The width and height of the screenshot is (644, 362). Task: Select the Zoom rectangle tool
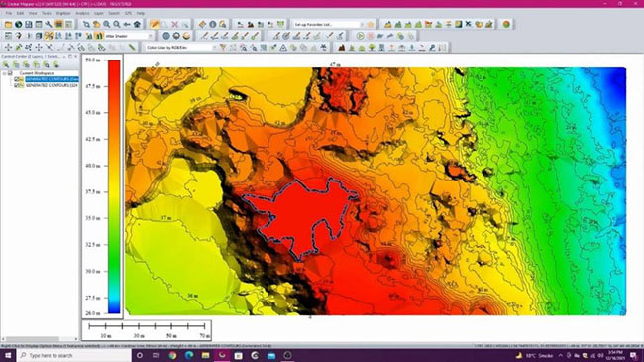pyautogui.click(x=86, y=24)
